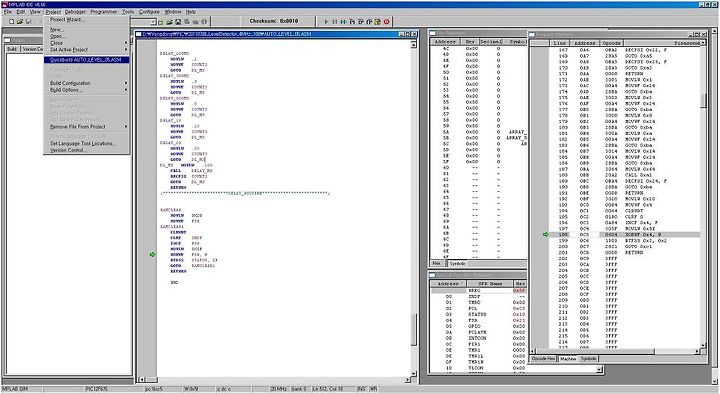This screenshot has height=394, width=720.
Task: Click the AUTO_LEVEL_05.ASM editor window icon
Action: [x=139, y=34]
